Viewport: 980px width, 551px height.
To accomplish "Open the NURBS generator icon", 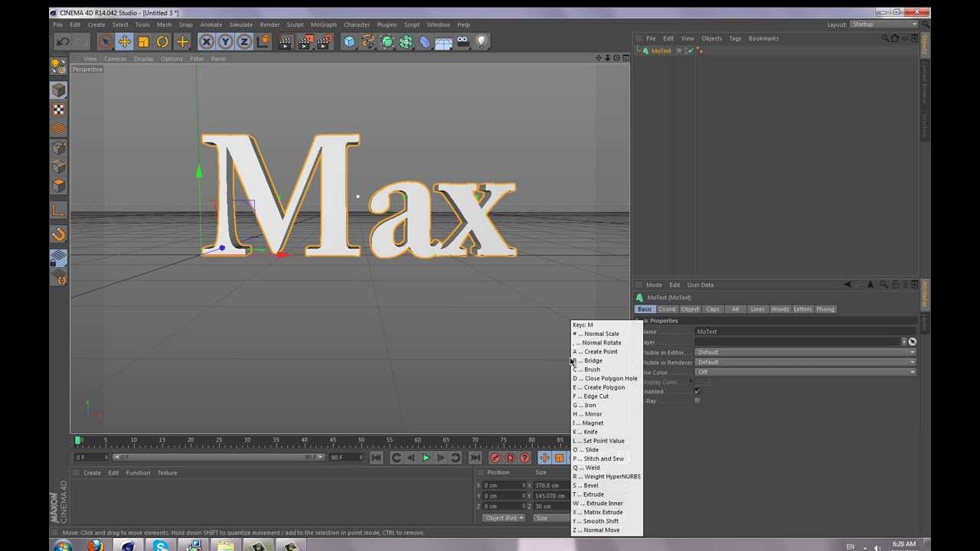I will (x=387, y=42).
